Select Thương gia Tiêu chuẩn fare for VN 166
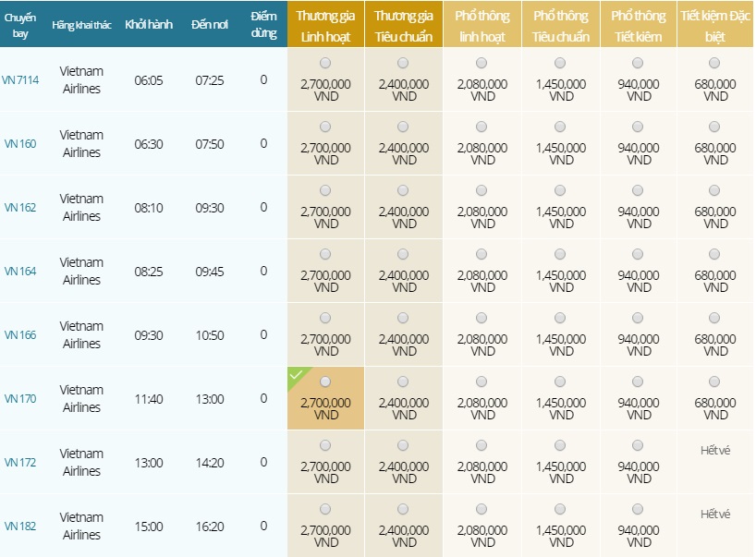 click(403, 318)
